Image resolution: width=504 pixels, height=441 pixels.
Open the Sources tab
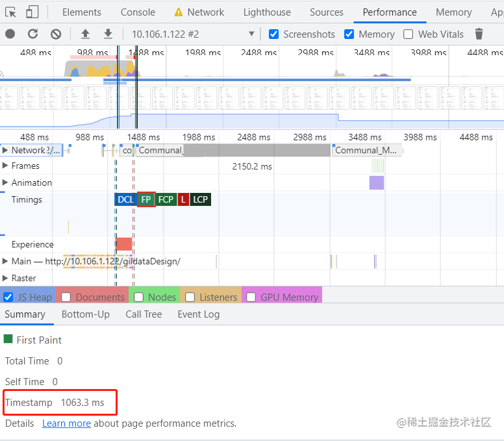326,12
